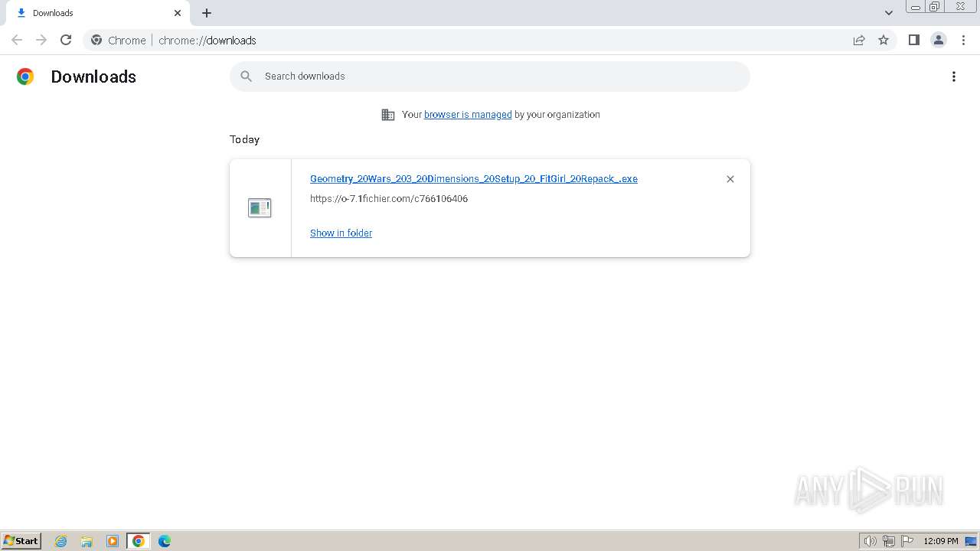
Task: Click the address bar URL chrome://downloads
Action: (207, 40)
